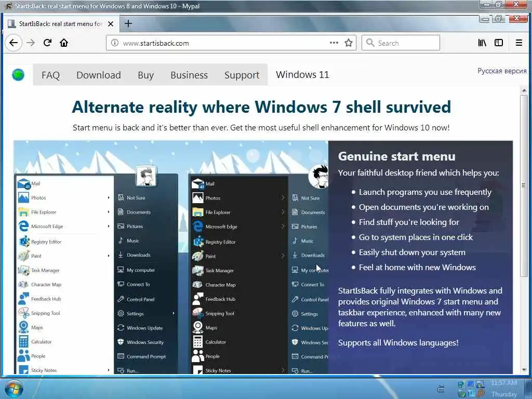
Task: Expand Paint arrow in light menu
Action: click(x=109, y=256)
